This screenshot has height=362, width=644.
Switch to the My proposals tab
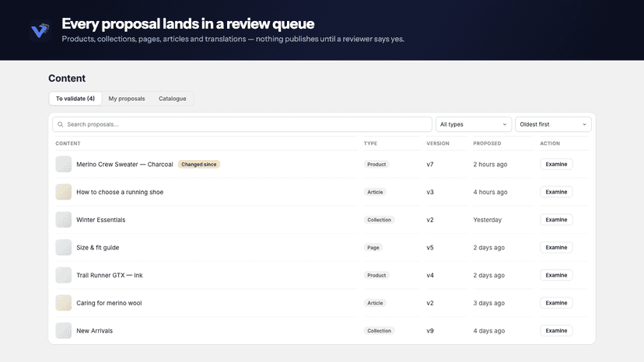click(x=127, y=99)
